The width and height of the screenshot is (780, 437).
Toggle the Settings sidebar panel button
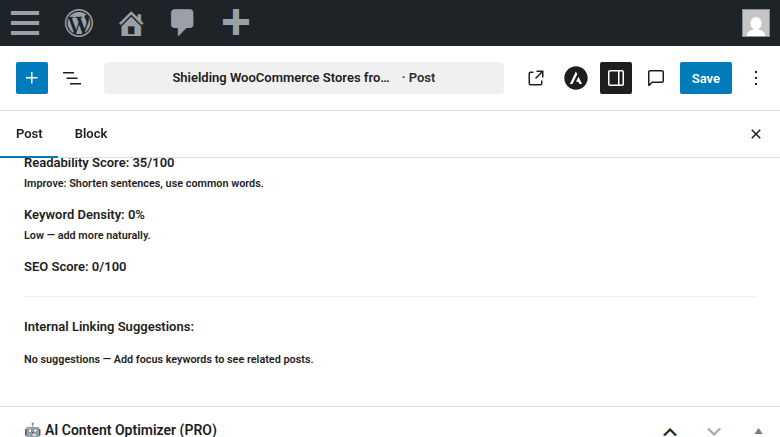[x=616, y=78]
